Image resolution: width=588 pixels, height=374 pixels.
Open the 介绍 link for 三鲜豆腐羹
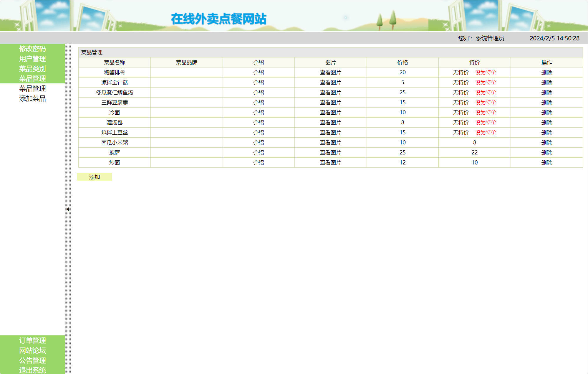[x=259, y=103]
